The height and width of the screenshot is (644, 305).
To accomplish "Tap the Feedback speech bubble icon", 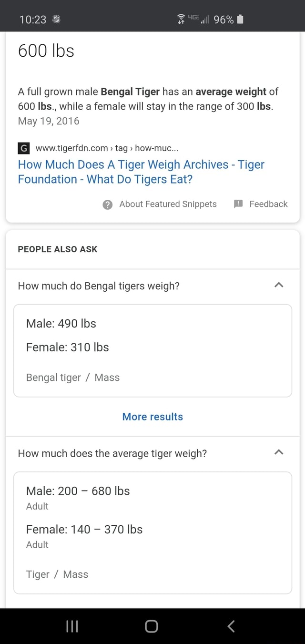I will (238, 204).
